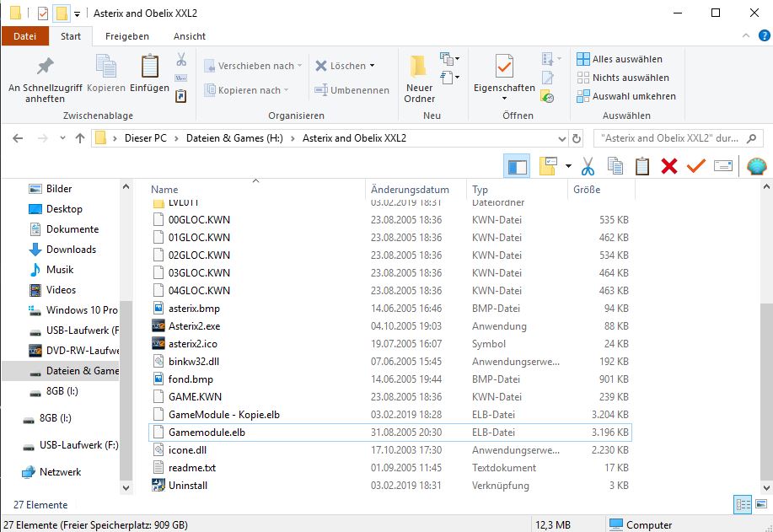The image size is (773, 532).
Task: Click the edit document icon in Öffnen group
Action: click(547, 78)
